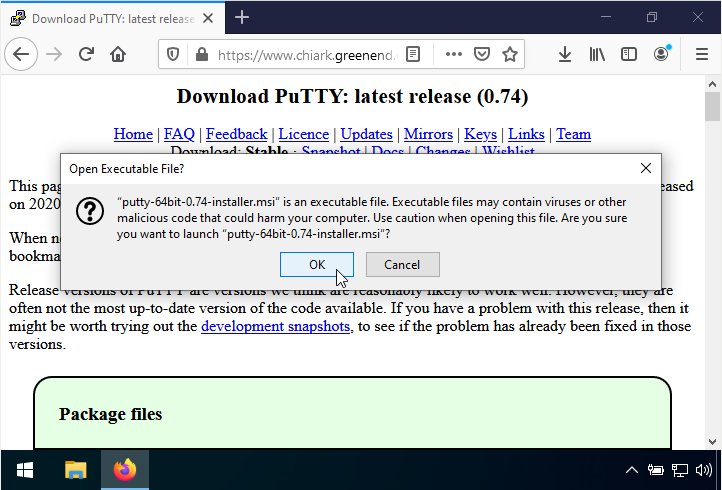This screenshot has width=722, height=490.
Task: Toggle the sidebar view icon
Action: coord(629,54)
